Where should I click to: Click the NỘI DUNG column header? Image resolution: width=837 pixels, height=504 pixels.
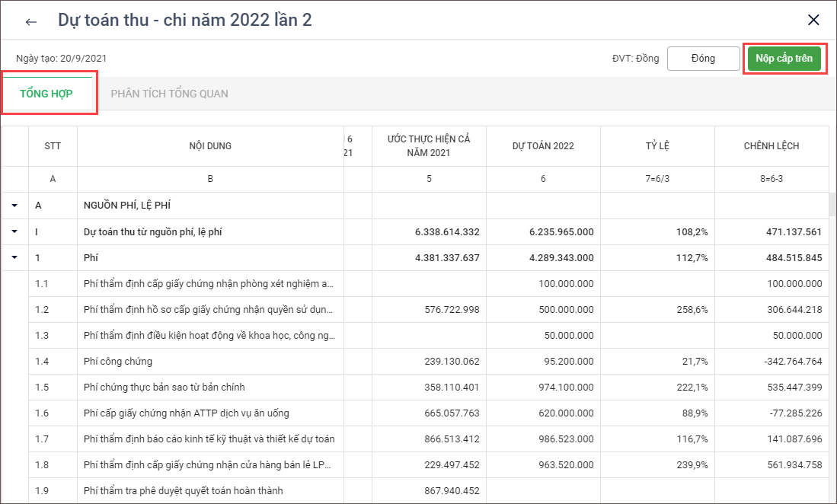coord(210,146)
